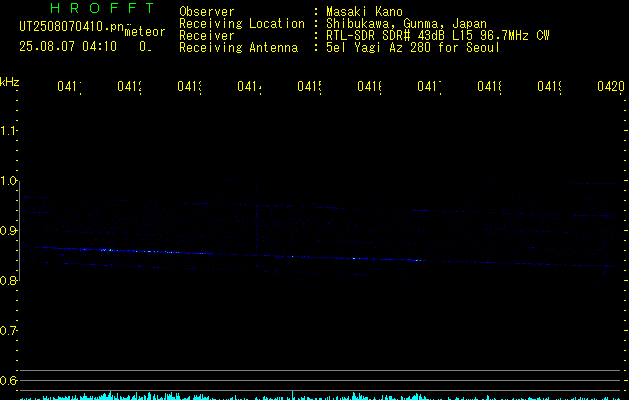Click the 'meteor' label
The image size is (629, 400).
(145, 32)
